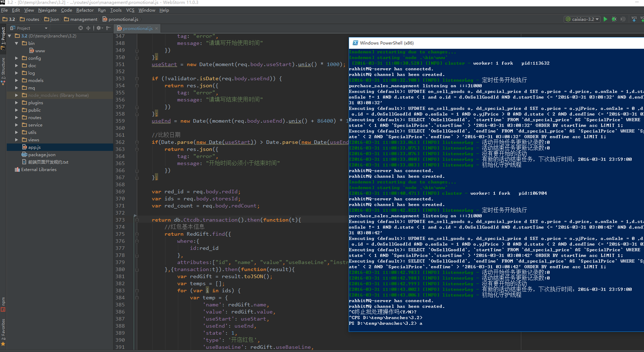
Task: Update project via the VCS down-arrow icon
Action: pos(634,19)
